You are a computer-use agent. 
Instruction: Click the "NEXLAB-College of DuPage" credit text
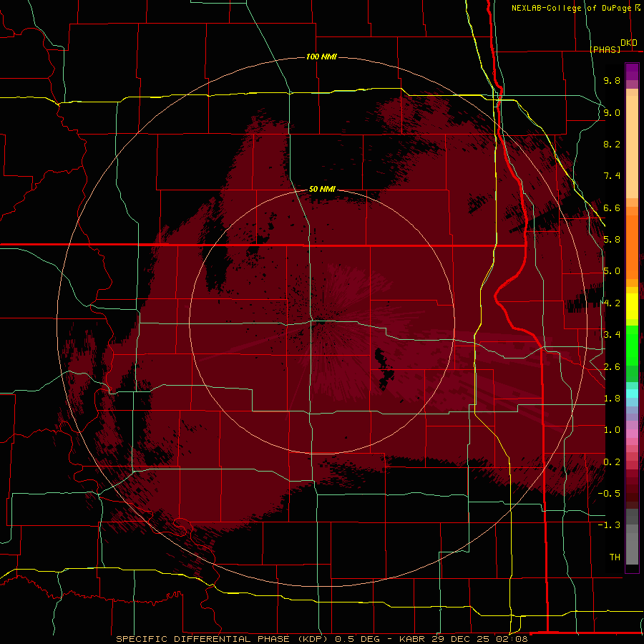coord(572,8)
